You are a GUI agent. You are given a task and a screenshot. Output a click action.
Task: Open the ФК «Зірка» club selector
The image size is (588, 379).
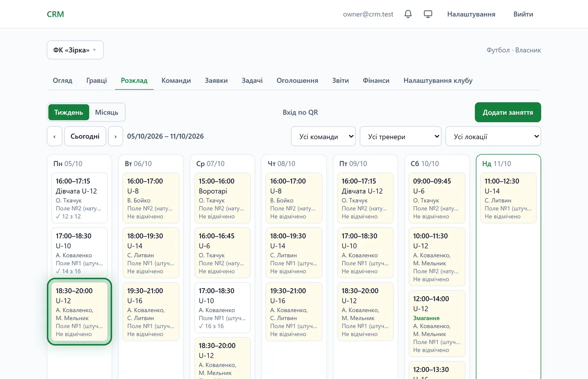coord(75,50)
